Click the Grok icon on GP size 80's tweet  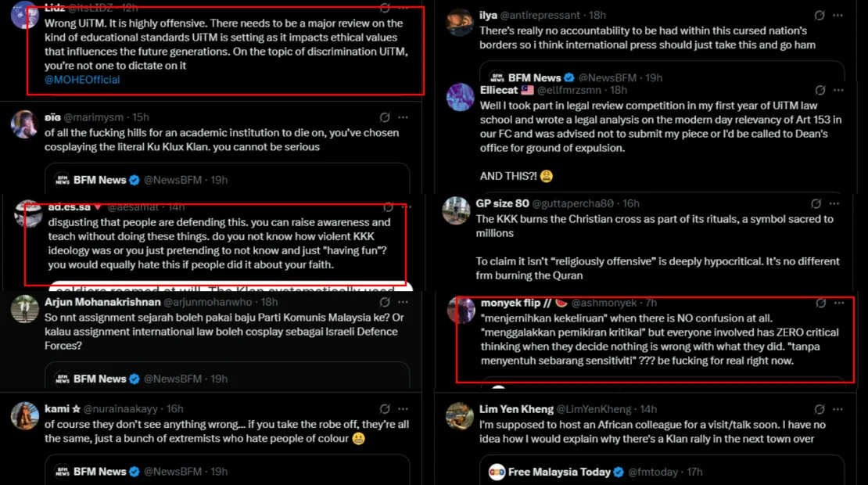click(820, 203)
